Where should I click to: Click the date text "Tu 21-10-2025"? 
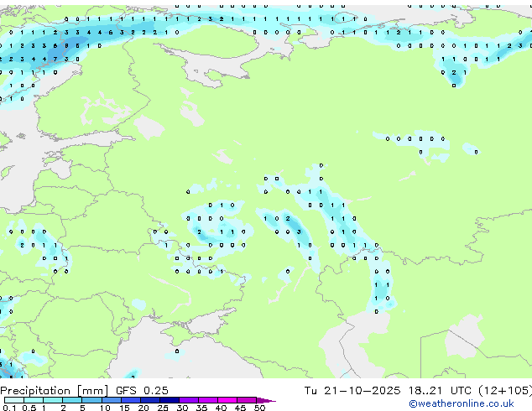[352, 391]
